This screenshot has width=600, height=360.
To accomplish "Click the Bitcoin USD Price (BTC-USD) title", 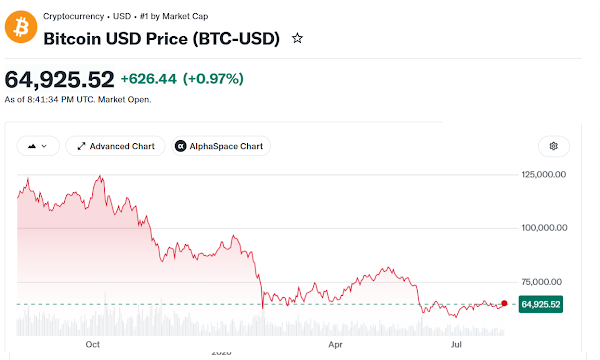I will [161, 39].
